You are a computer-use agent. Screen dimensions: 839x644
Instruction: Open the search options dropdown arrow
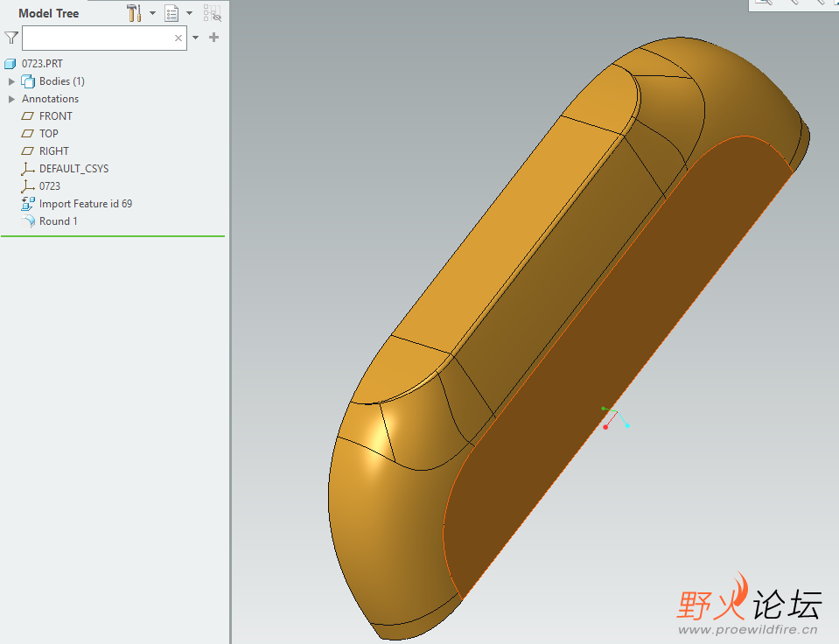click(195, 38)
